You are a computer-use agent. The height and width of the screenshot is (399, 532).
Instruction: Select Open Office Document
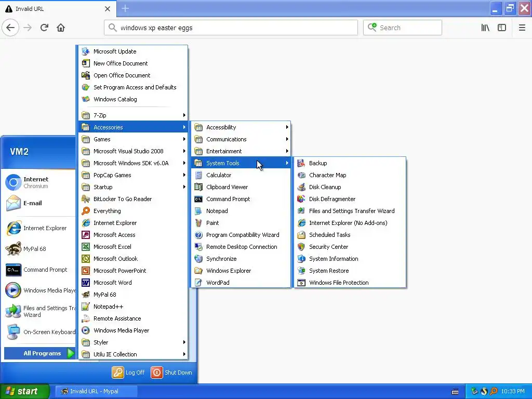coord(133,75)
